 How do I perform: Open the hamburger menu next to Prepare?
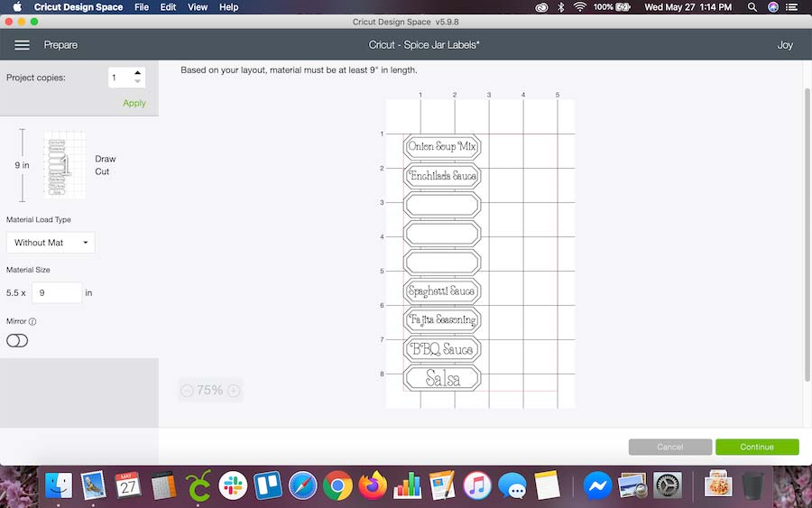point(22,45)
